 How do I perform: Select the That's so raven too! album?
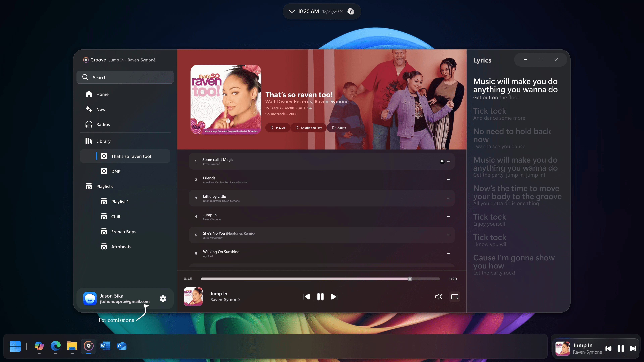point(125,156)
